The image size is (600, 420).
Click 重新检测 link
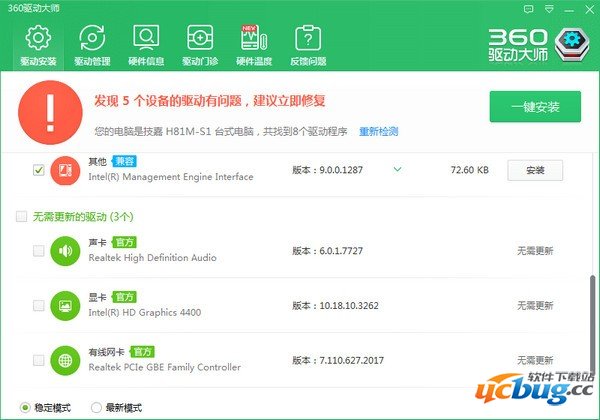[x=379, y=132]
